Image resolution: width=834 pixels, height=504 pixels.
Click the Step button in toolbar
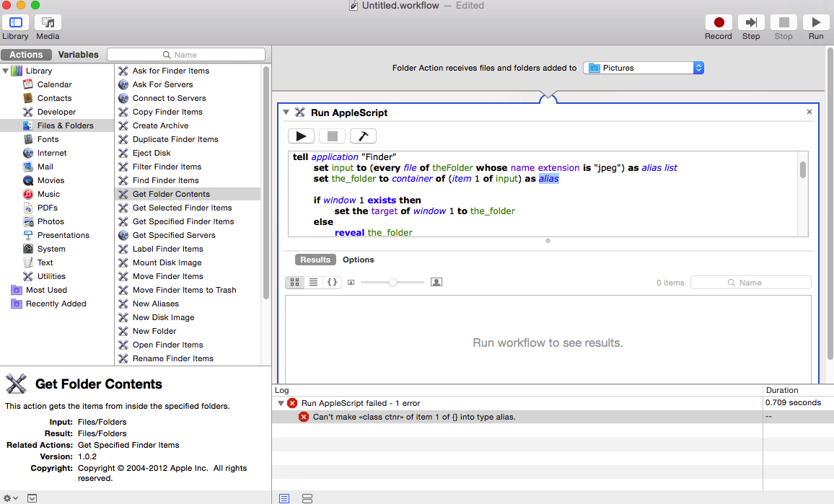[x=751, y=22]
